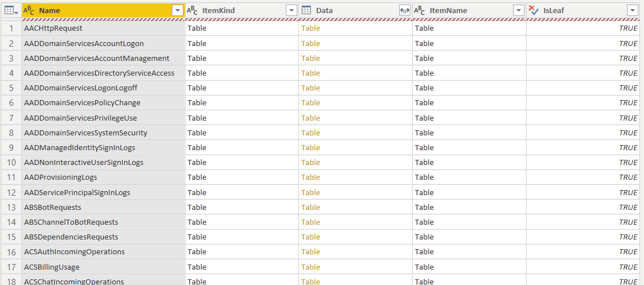Open the Table link in Data row 1
This screenshot has height=285, width=644.
pyautogui.click(x=310, y=28)
